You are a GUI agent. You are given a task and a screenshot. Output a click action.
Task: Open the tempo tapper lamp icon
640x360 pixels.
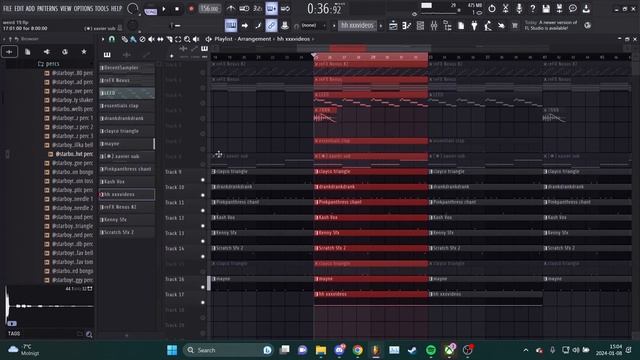tap(488, 26)
